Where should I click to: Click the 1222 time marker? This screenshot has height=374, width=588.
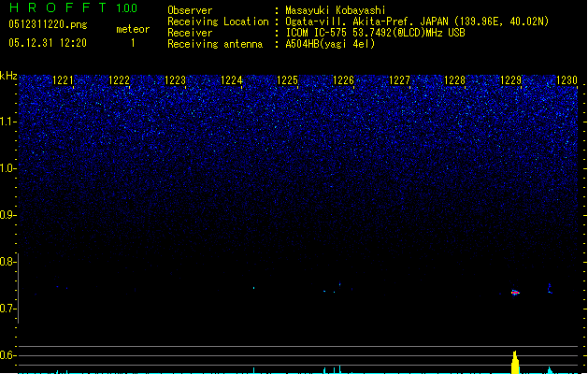119,80
